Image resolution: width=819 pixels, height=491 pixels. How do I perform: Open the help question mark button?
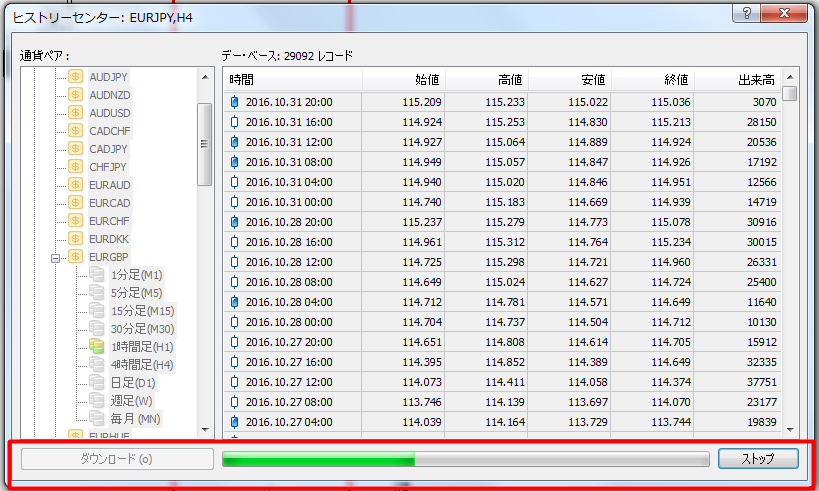[747, 14]
